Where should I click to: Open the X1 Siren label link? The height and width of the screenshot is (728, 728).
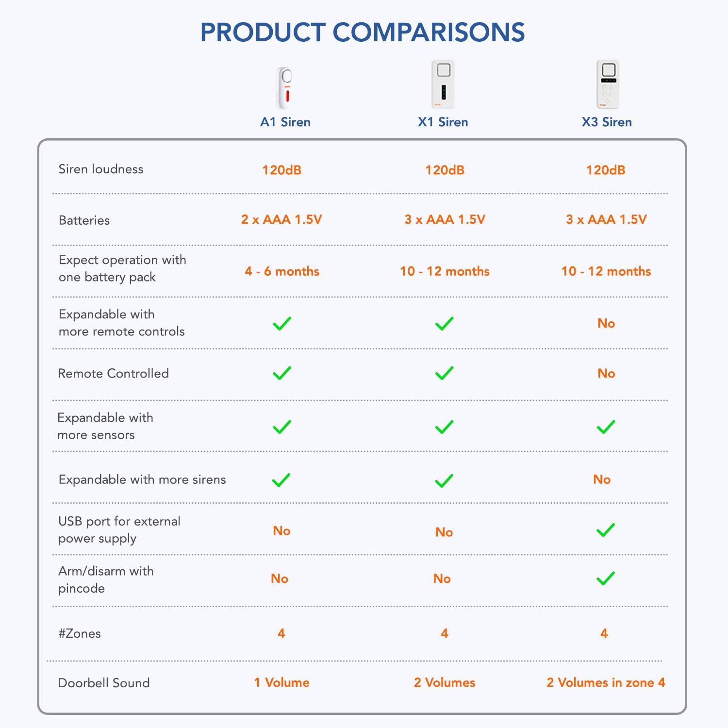[443, 122]
